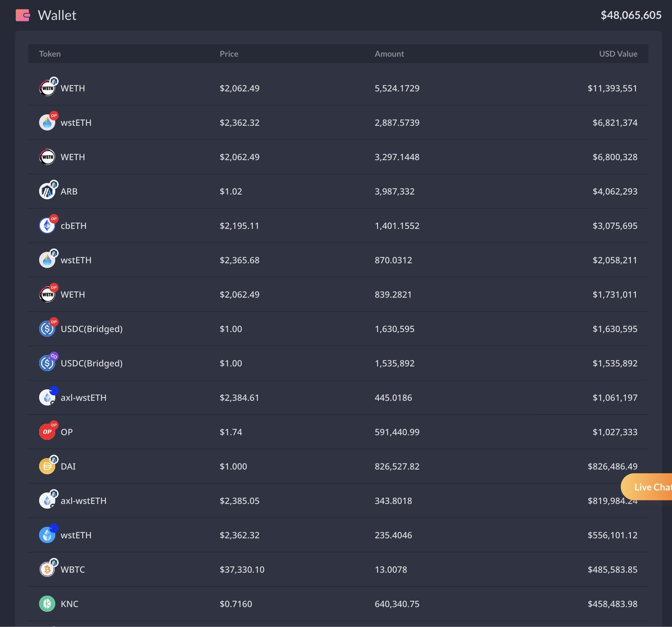
Task: Click the red OP token icon
Action: 47,432
